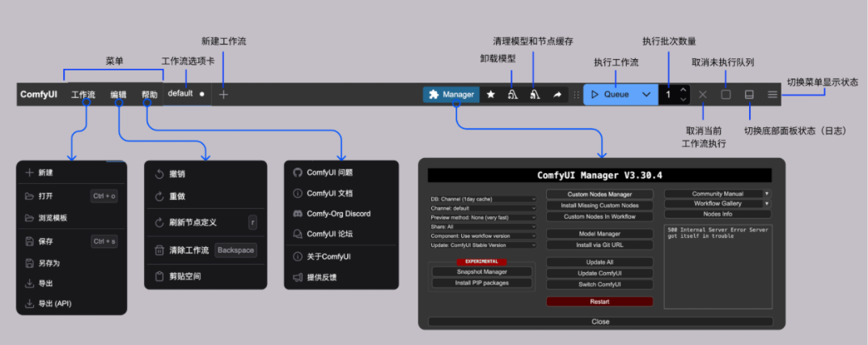Click the 500 Internal Server Error text box
This screenshot has height=345, width=868.
(718, 266)
